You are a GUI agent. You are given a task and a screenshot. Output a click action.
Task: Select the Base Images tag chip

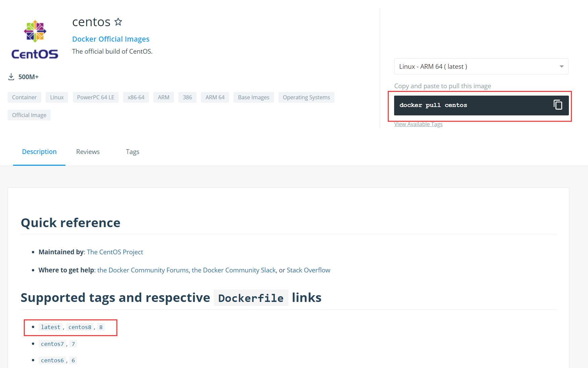point(254,97)
